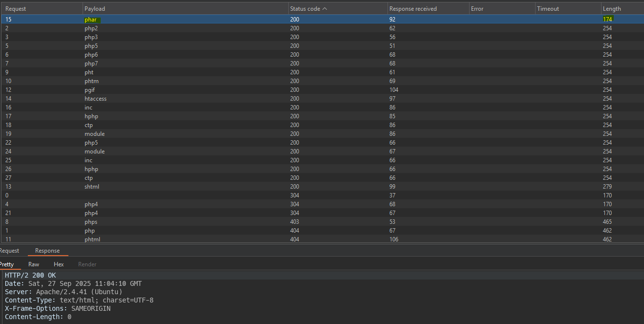The height and width of the screenshot is (324, 644).
Task: Sort by the Response received column
Action: 413,9
